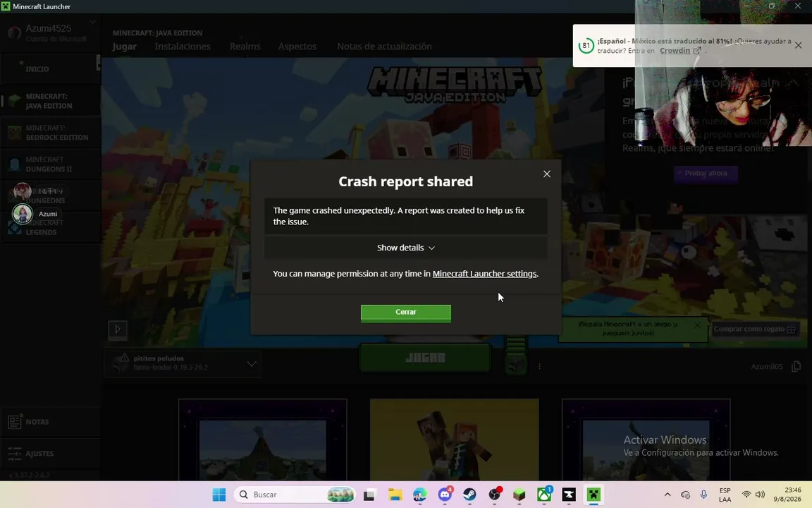The height and width of the screenshot is (508, 812).
Task: Select Inicio in the sidebar
Action: click(50, 69)
